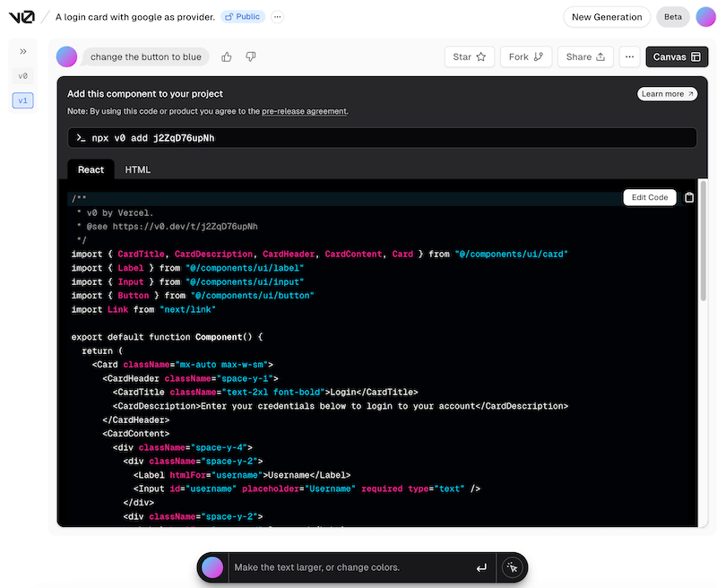Open the pre-release agreement link
717x588 pixels.
304,111
